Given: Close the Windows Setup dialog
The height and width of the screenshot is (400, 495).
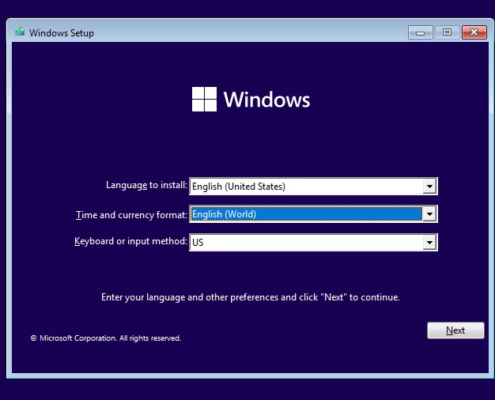Looking at the screenshot, I should click(474, 32).
